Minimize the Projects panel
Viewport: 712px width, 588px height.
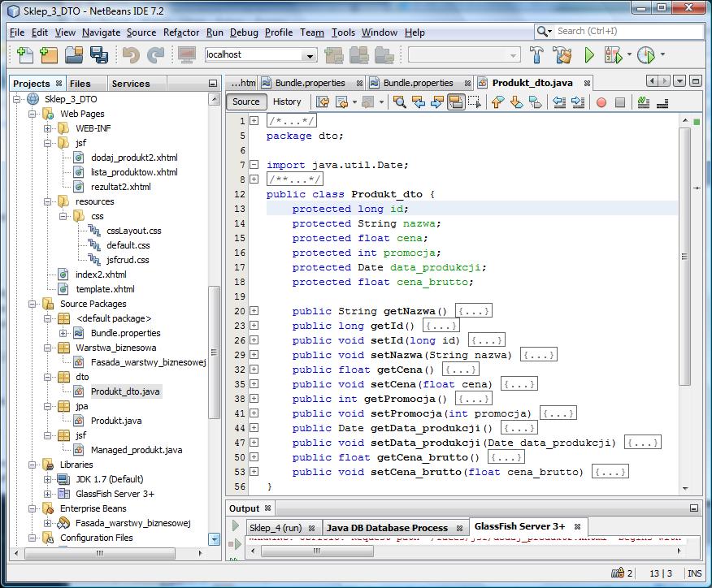click(212, 84)
